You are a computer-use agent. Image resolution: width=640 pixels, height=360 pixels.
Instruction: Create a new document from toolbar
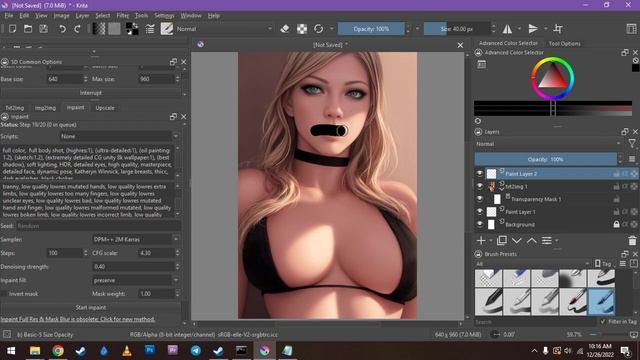coord(13,29)
